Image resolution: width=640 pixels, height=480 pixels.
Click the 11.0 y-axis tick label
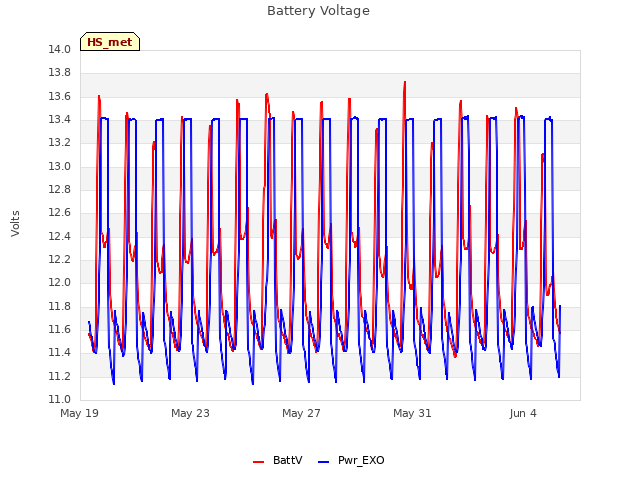click(x=60, y=400)
